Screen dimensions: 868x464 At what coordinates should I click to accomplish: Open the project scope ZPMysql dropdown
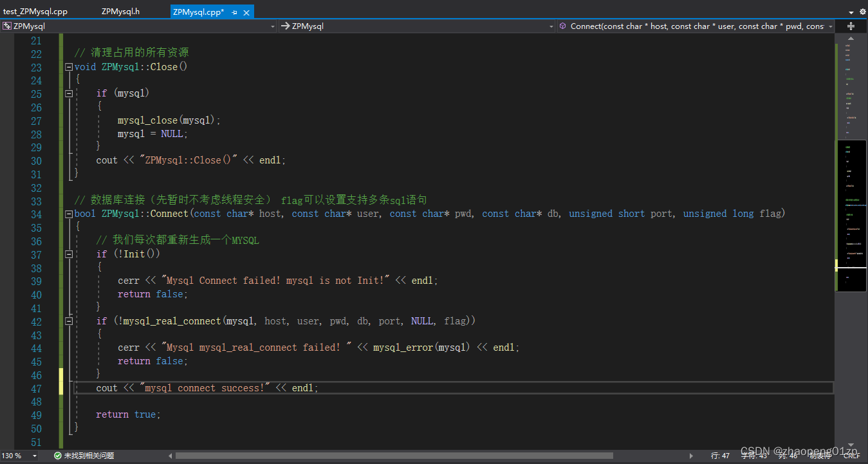coord(139,26)
